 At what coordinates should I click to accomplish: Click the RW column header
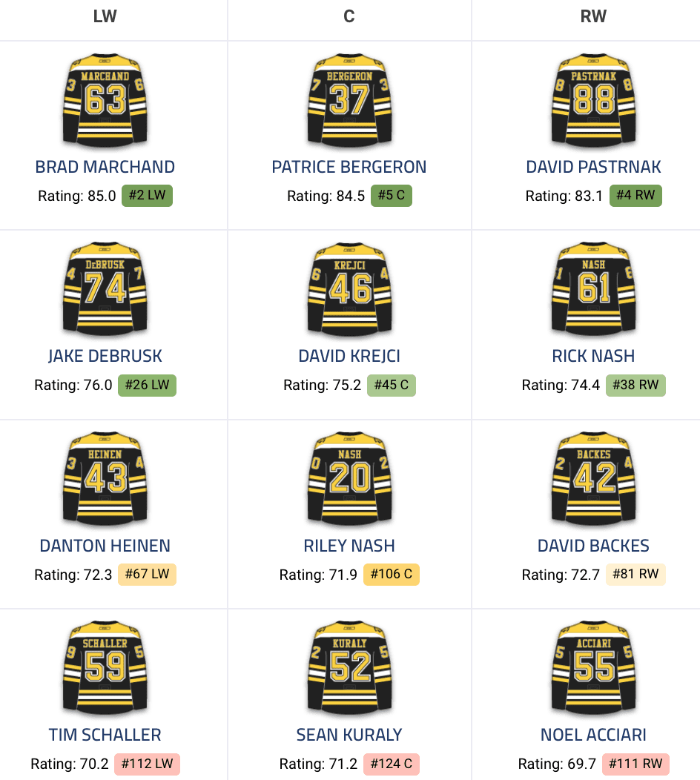point(593,17)
